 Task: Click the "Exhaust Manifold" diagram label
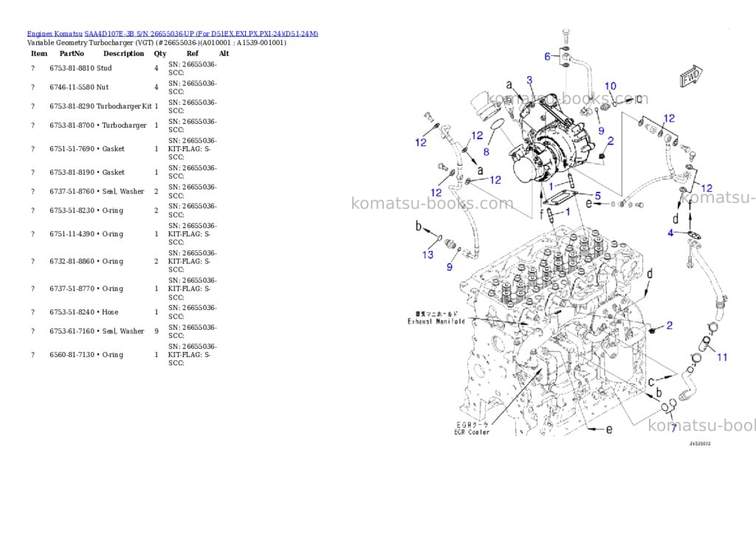tap(436, 321)
